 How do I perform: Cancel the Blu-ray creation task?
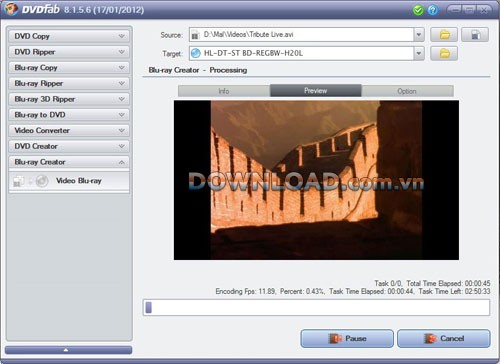pyautogui.click(x=444, y=339)
